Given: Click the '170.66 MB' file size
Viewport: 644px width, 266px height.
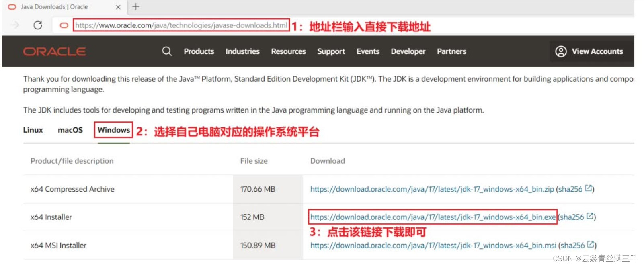Looking at the screenshot, I should click(258, 189).
